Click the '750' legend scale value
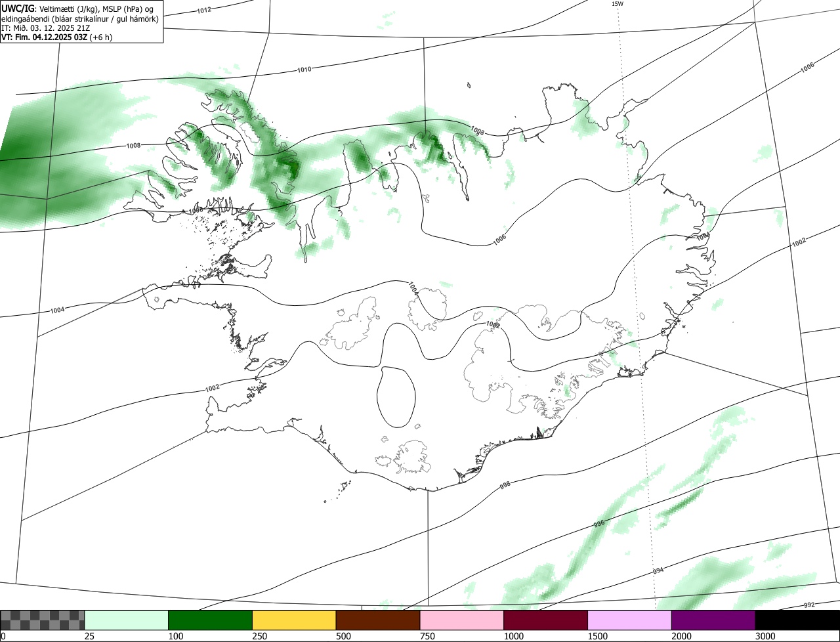This screenshot has height=642, width=840. 426,636
